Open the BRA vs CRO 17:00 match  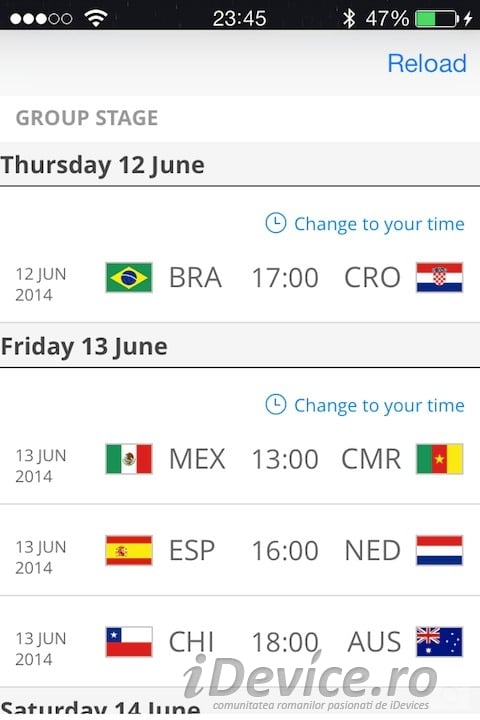point(240,277)
